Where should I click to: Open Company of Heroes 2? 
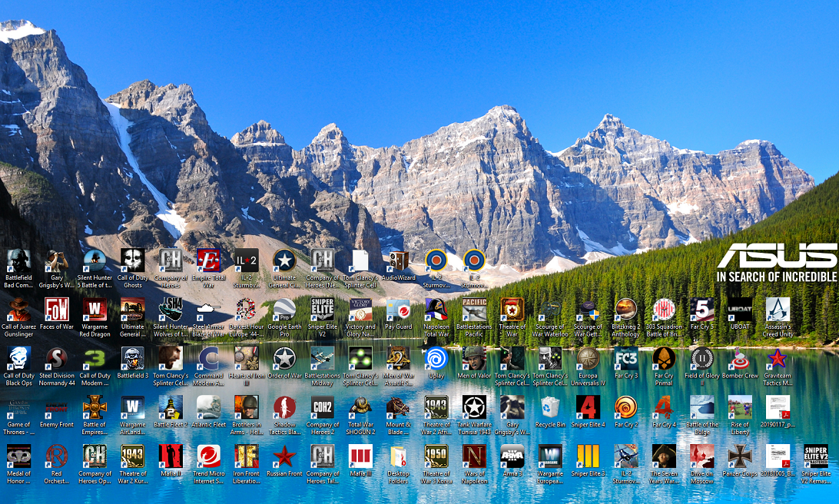(x=322, y=408)
